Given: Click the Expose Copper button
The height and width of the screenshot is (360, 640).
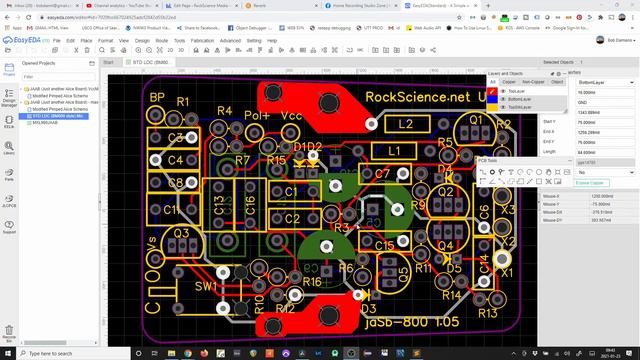Looking at the screenshot, I should [592, 183].
